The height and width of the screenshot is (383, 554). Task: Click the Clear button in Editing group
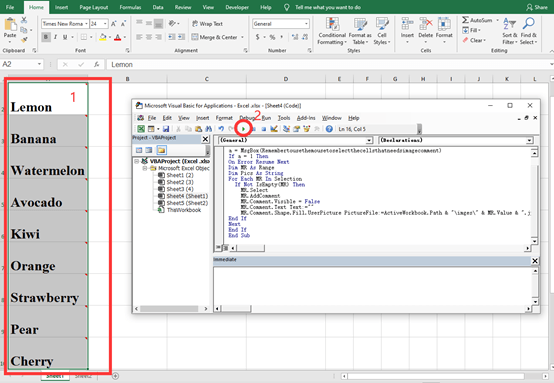point(474,40)
